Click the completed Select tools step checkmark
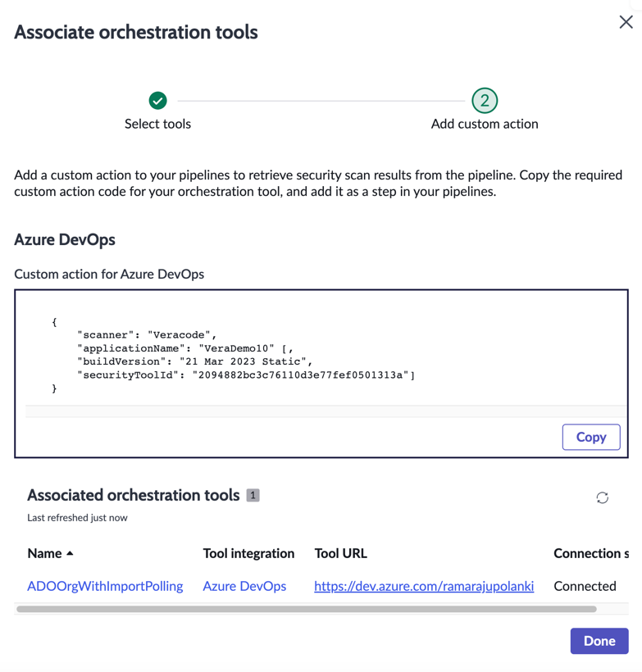Screen dimensions: 642x672 pyautogui.click(x=157, y=101)
